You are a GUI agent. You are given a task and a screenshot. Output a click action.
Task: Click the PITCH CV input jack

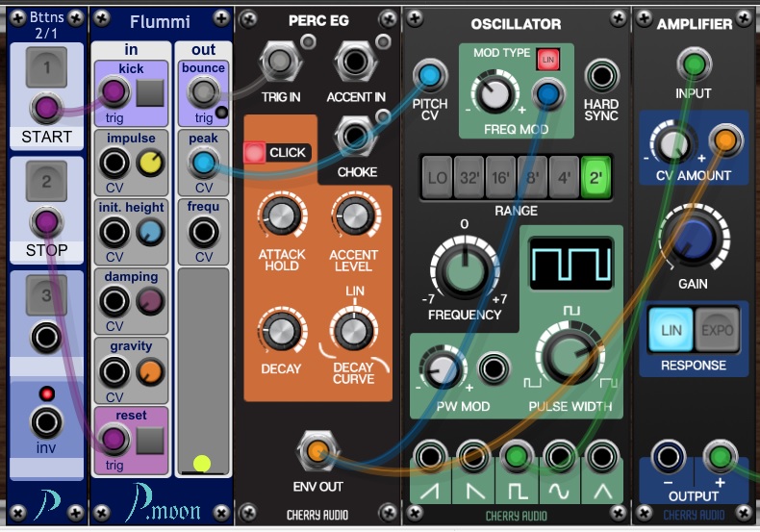click(429, 75)
